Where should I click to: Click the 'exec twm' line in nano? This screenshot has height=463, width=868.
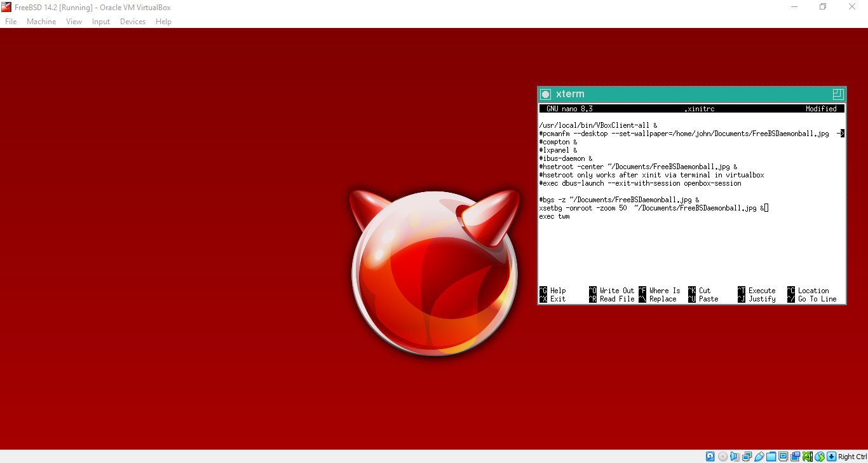[554, 216]
